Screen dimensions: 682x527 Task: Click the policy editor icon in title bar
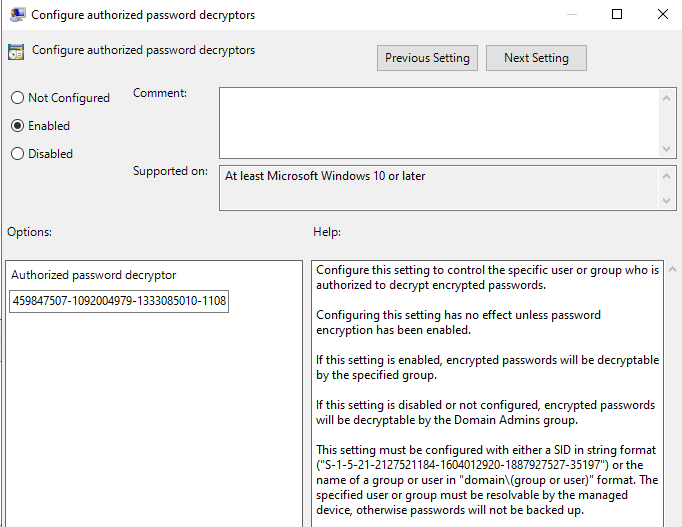click(16, 15)
